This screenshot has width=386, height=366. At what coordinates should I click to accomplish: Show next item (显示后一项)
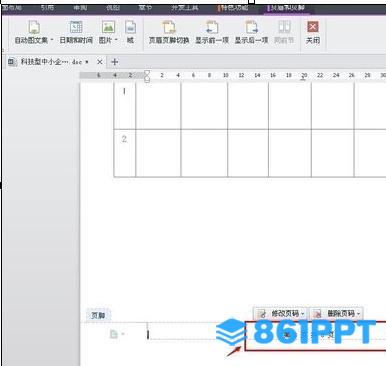point(251,32)
